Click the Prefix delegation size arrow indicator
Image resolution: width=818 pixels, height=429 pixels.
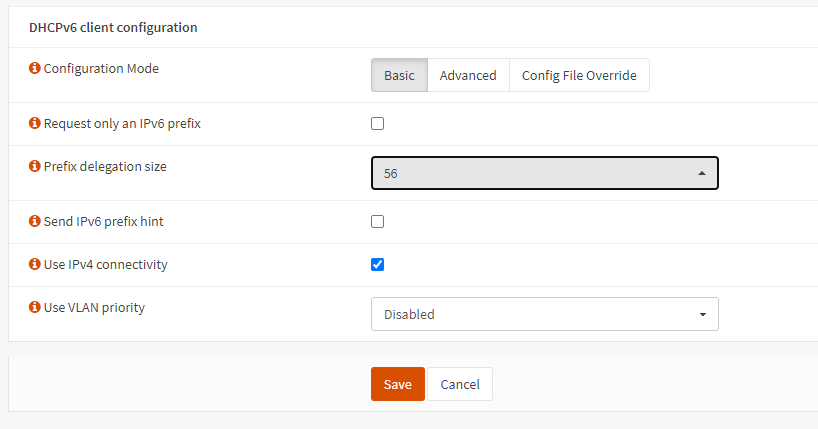(702, 173)
